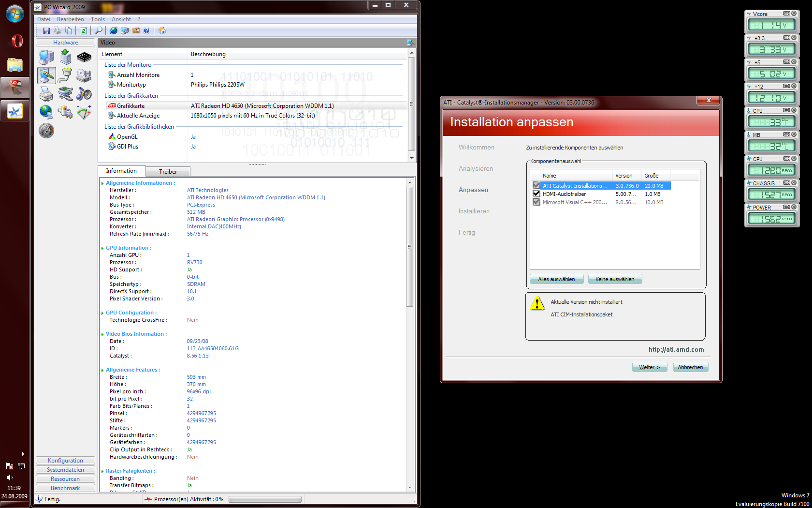Open the Systemdateien category button
The height and width of the screenshot is (508, 812).
[x=65, y=470]
